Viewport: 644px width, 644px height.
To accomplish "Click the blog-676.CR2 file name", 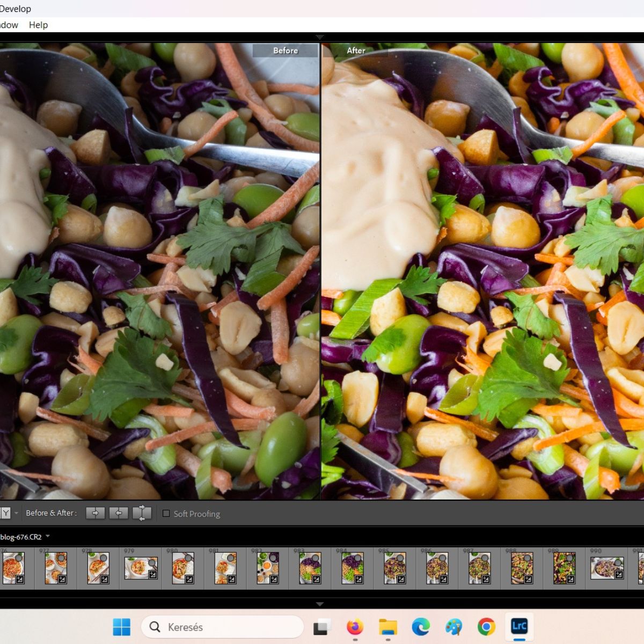I will coord(21,537).
